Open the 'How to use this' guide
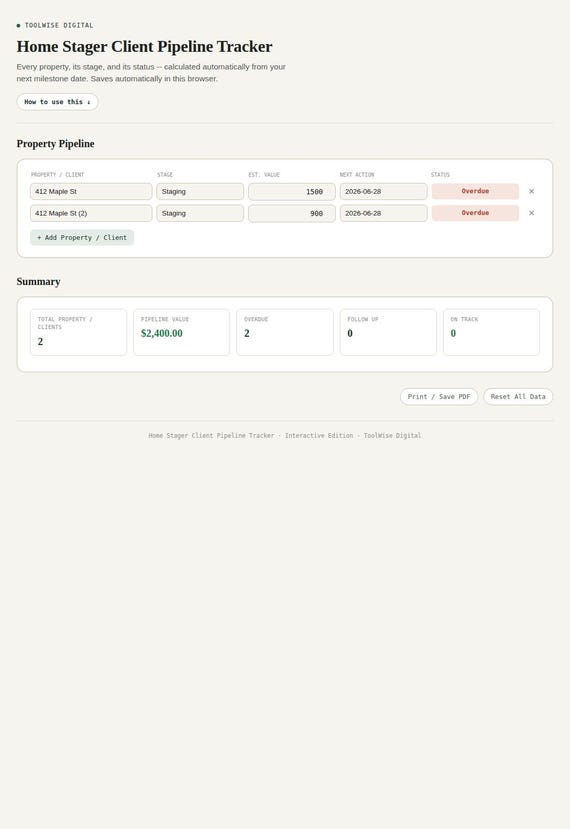This screenshot has height=829, width=570. click(57, 102)
